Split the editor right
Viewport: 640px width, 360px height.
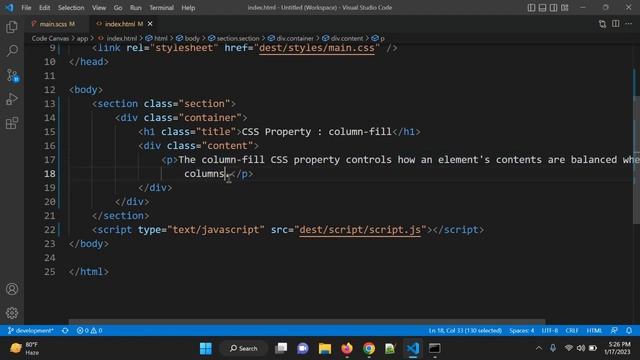tap(616, 24)
